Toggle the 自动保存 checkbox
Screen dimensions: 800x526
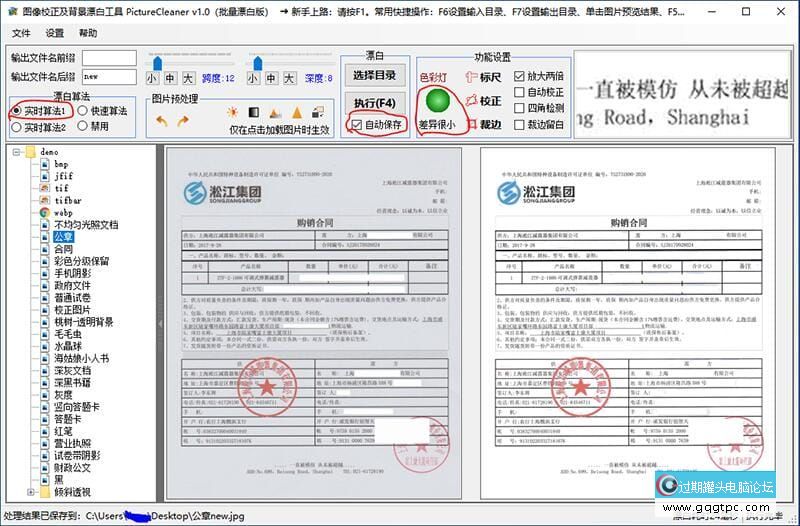357,124
